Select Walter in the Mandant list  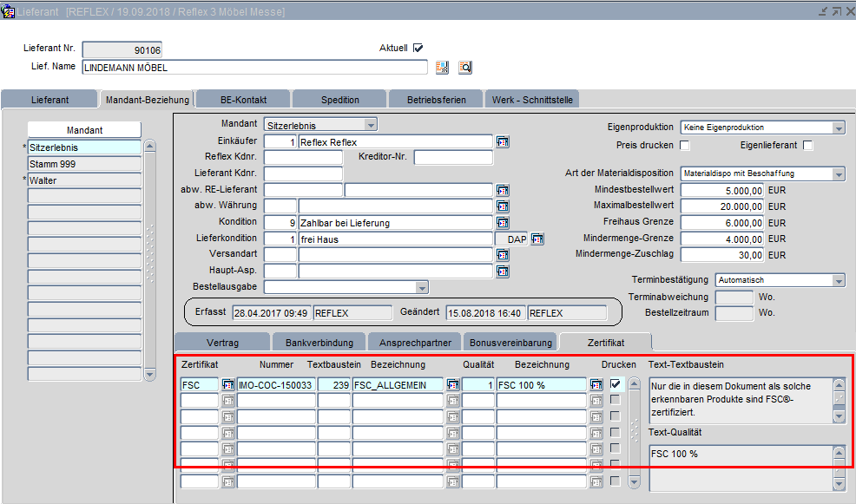(83, 180)
